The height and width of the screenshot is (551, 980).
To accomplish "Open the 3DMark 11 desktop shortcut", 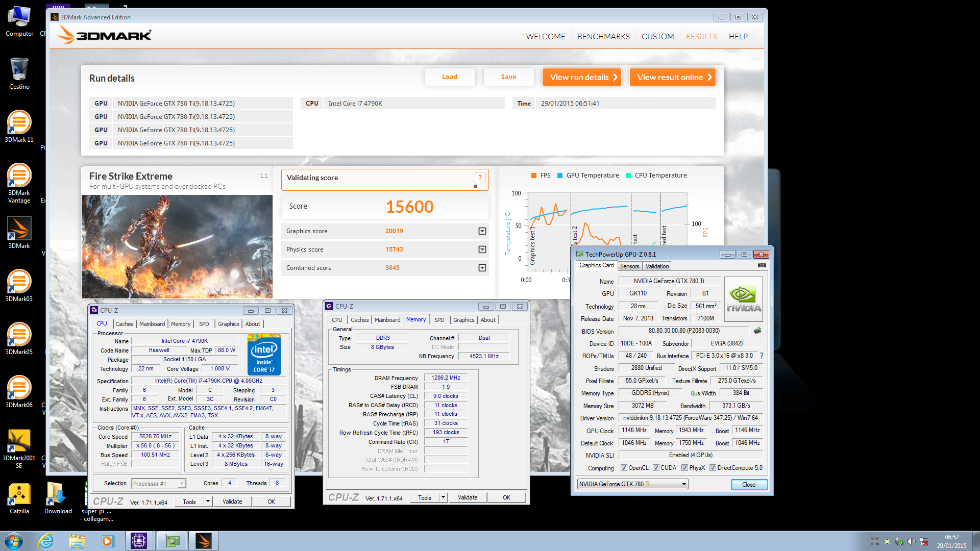I will [x=19, y=126].
